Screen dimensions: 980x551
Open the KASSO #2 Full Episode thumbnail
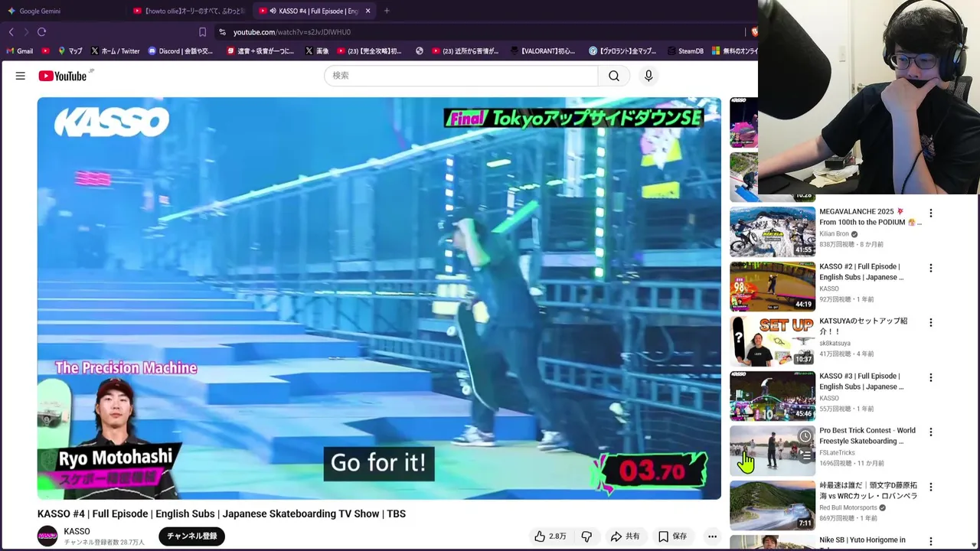click(773, 286)
